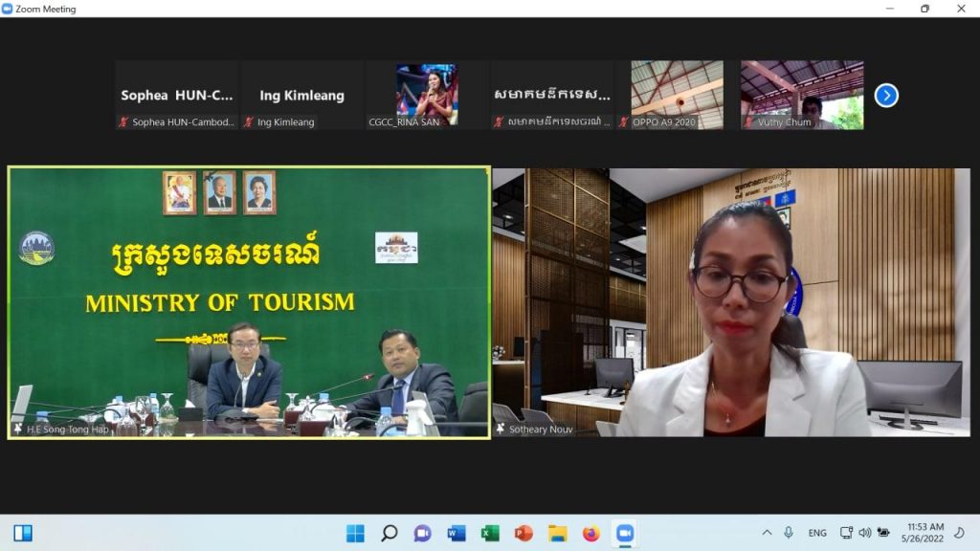Select Sophea HUN participant thumbnail
Screen dimensions: 980x551
177,95
